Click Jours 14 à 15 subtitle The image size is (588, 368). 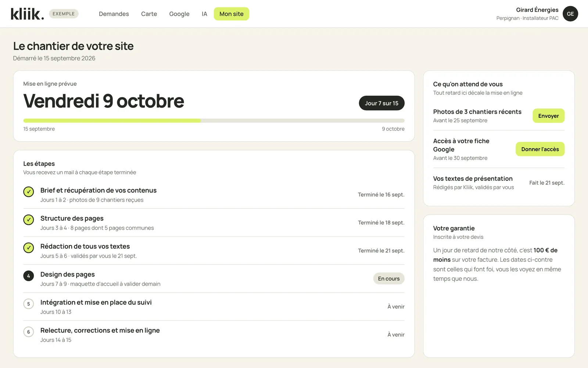(56, 340)
